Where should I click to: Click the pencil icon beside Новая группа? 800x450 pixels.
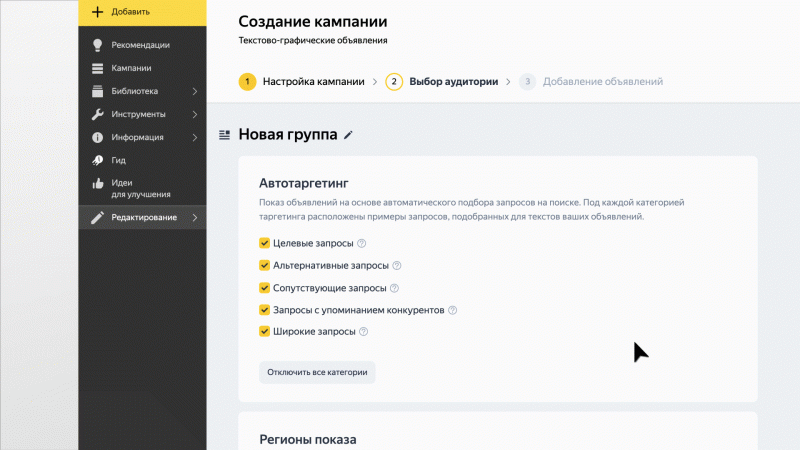tap(348, 135)
